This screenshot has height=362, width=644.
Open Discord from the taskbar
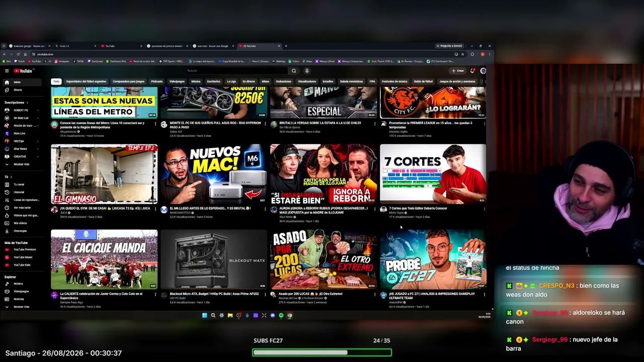tap(273, 316)
